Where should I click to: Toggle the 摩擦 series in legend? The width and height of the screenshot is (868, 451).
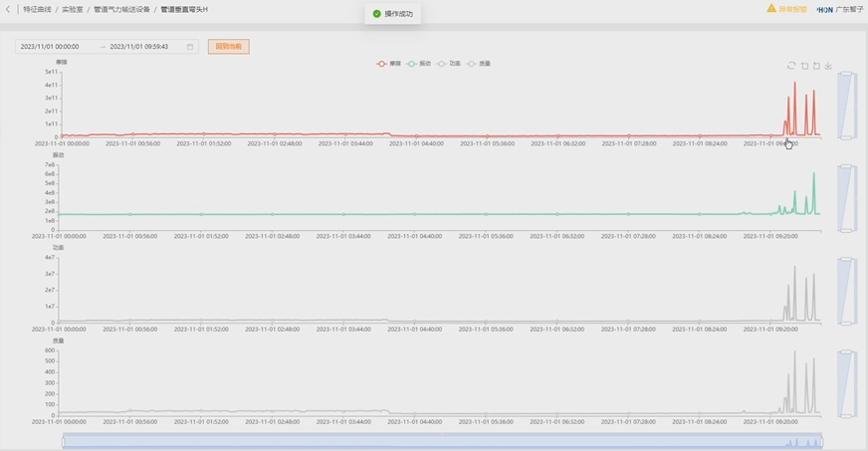pyautogui.click(x=388, y=64)
